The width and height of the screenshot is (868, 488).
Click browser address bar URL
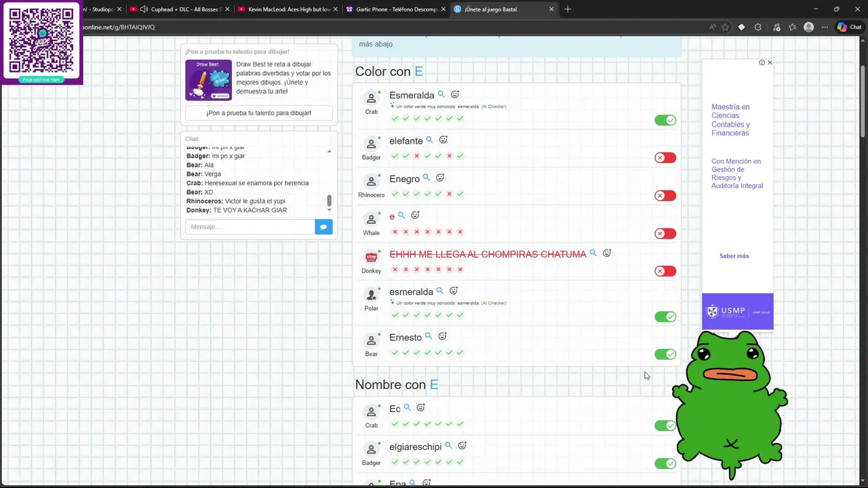point(119,27)
